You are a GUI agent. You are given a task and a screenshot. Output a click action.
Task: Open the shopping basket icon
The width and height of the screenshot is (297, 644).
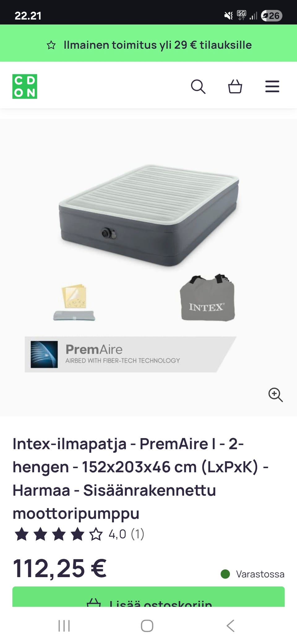point(235,86)
